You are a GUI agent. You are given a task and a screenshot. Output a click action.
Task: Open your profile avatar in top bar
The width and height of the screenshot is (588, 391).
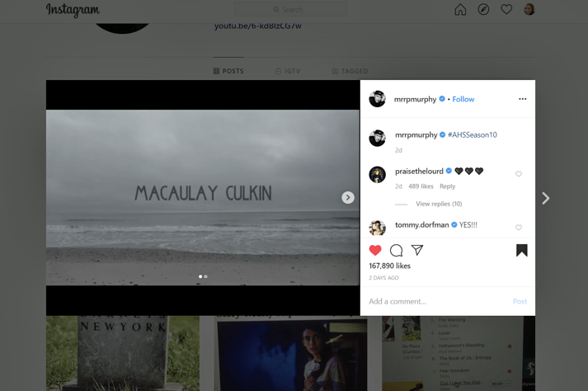[x=529, y=10]
